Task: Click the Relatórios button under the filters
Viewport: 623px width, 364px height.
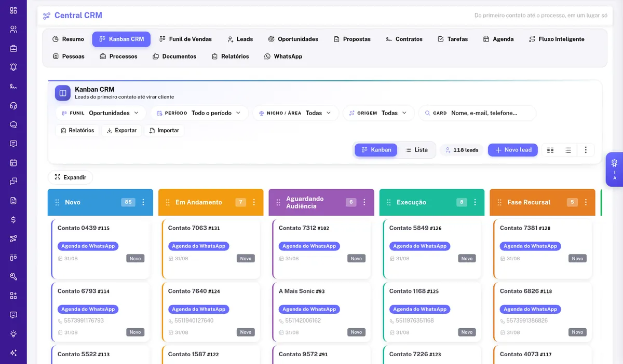Action: [77, 131]
